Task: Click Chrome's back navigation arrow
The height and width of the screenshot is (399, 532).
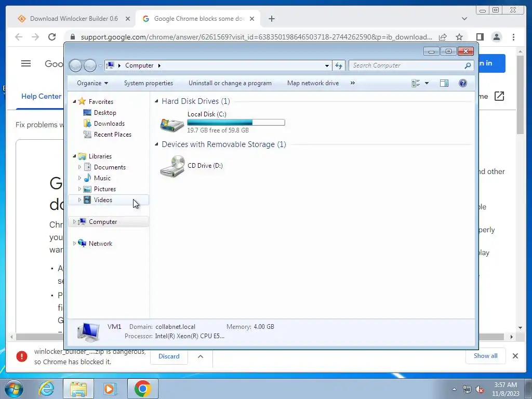Action: click(19, 37)
